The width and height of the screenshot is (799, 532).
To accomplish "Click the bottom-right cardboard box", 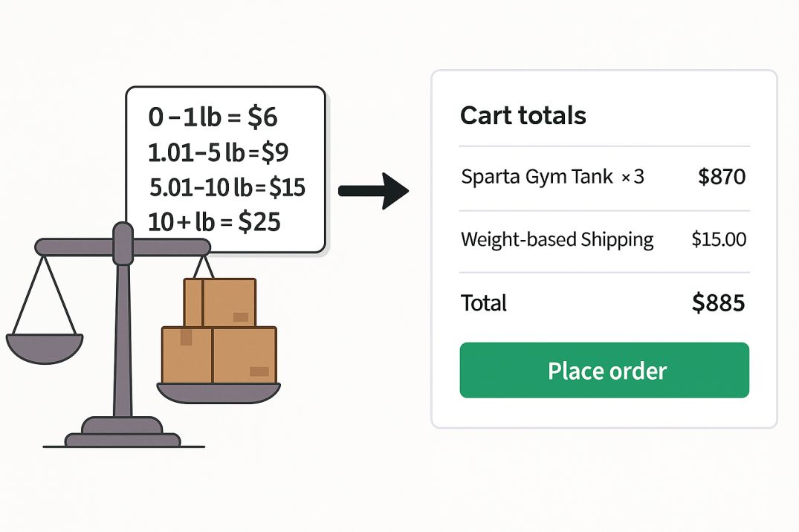I will click(x=245, y=354).
